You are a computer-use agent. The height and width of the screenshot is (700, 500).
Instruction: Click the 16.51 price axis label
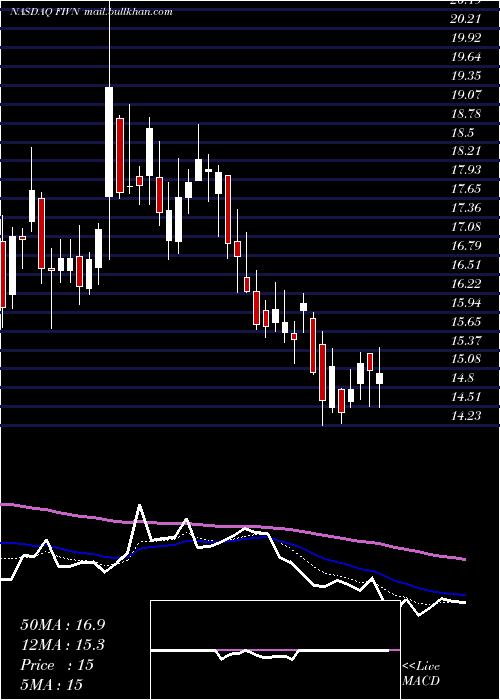point(466,264)
